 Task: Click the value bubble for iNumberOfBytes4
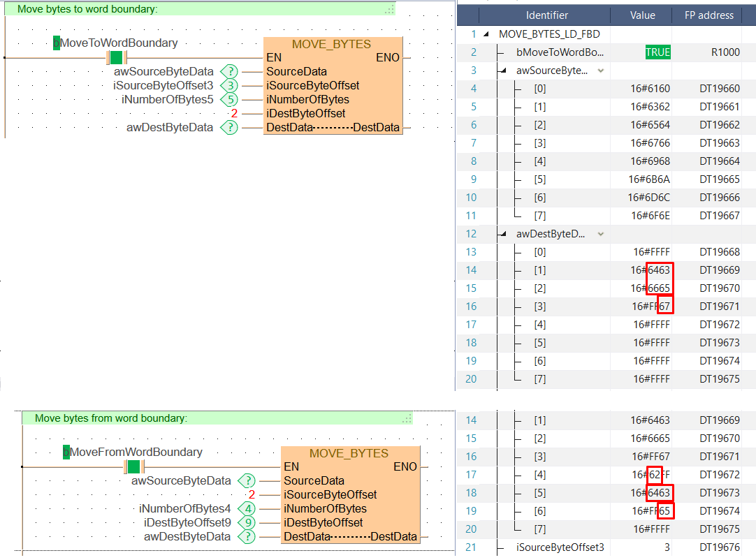point(246,508)
